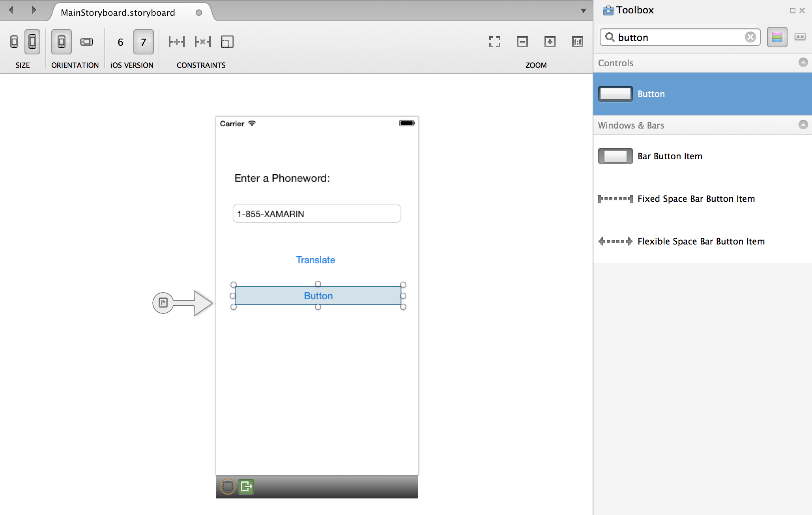The height and width of the screenshot is (515, 812).
Task: Click the actual size zoom icon
Action: 578,42
